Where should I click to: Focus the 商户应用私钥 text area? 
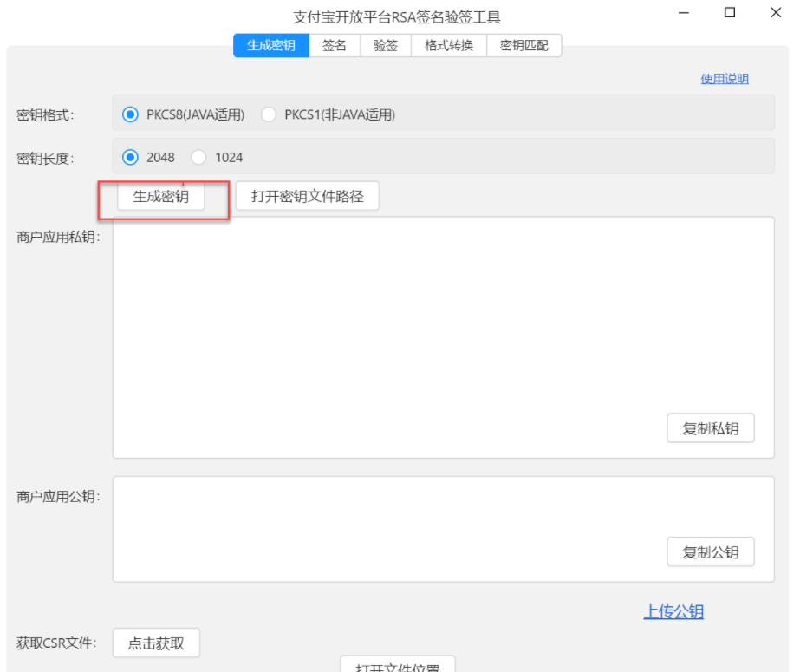coord(444,338)
